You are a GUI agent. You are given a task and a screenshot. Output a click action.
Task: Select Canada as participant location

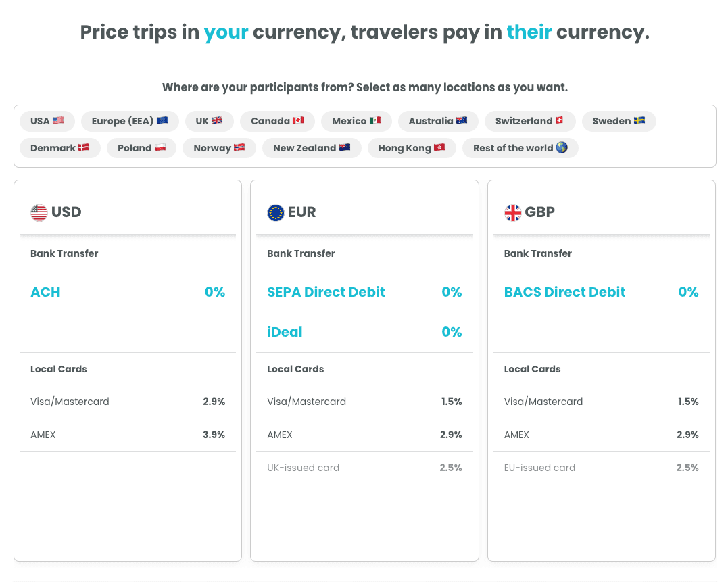(277, 121)
